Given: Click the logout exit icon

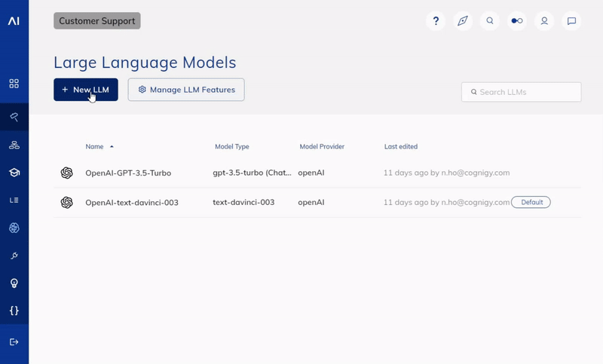Looking at the screenshot, I should click(x=14, y=341).
